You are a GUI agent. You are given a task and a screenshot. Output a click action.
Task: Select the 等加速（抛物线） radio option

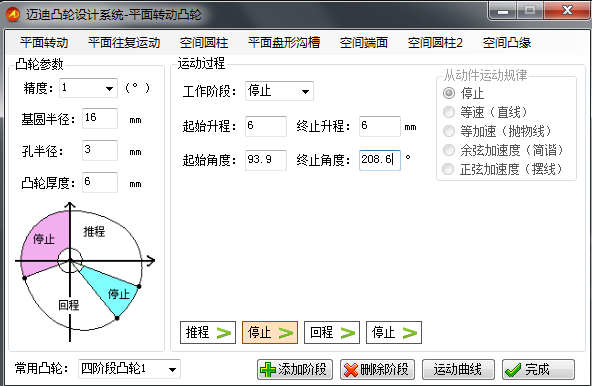(449, 131)
